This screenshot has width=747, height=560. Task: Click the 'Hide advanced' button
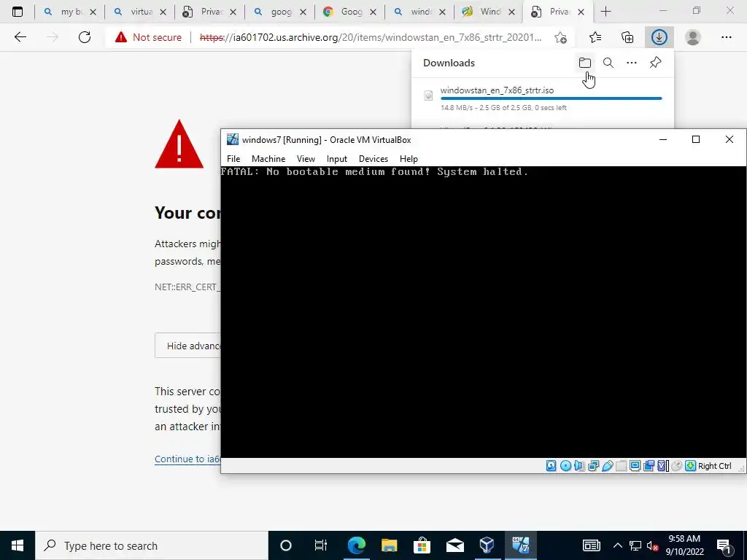point(187,346)
